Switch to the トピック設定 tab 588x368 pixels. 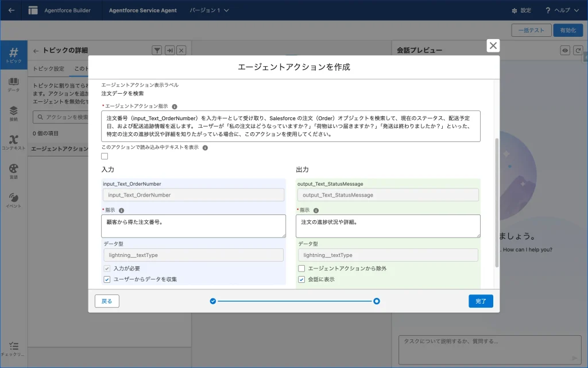point(48,68)
